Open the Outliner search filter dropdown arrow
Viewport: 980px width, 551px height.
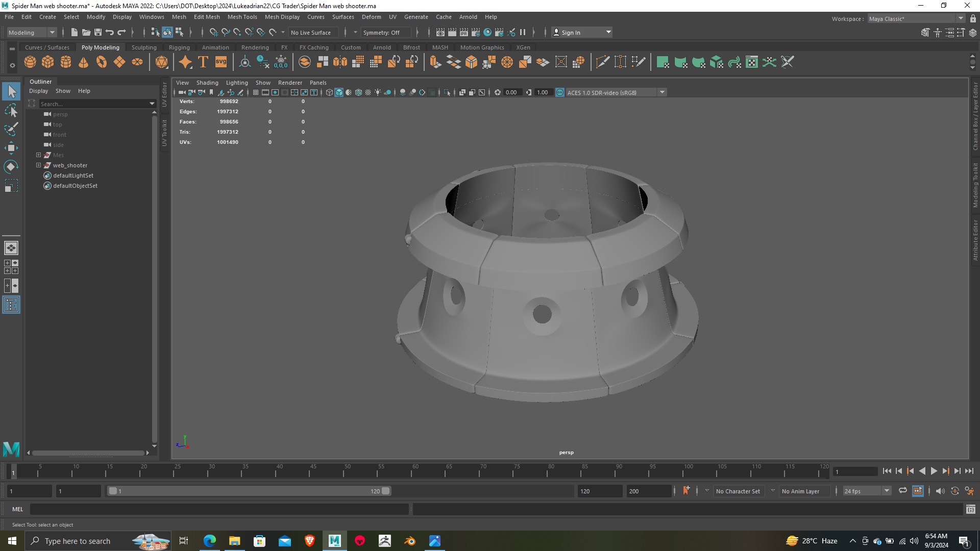pyautogui.click(x=152, y=104)
